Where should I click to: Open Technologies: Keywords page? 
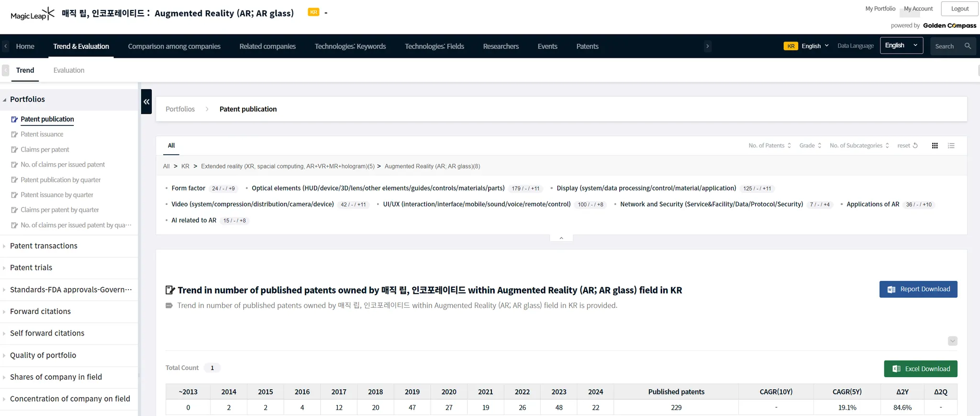coord(350,46)
